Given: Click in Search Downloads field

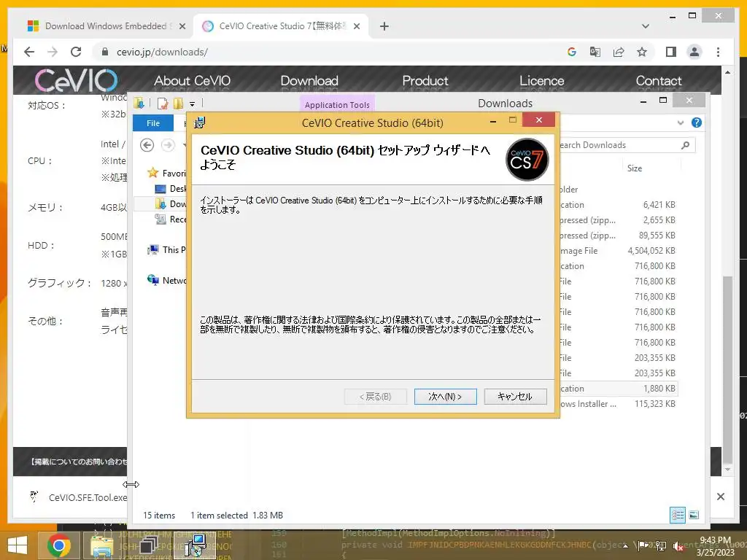Looking at the screenshot, I should (619, 145).
